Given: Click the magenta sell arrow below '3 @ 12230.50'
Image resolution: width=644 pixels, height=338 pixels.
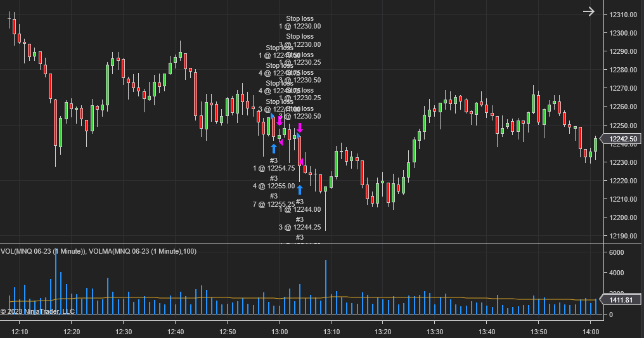Looking at the screenshot, I should (300, 127).
